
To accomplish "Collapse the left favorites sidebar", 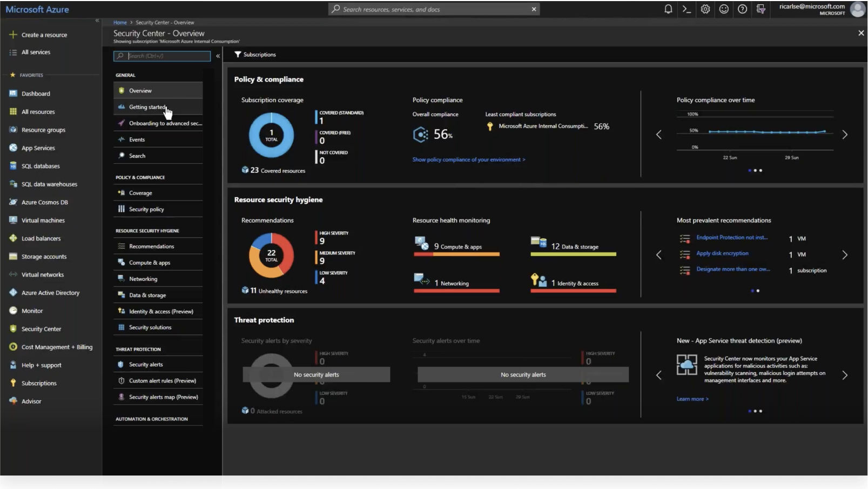I will tap(97, 21).
